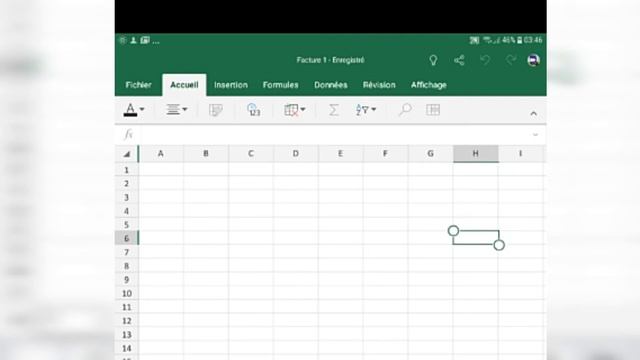Viewport: 640px width, 360px height.
Task: Click the bottom-right selection handle circle
Action: 499,245
